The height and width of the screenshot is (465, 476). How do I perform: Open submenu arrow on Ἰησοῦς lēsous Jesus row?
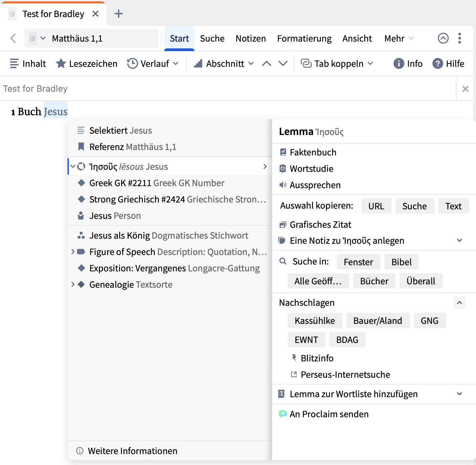point(265,167)
